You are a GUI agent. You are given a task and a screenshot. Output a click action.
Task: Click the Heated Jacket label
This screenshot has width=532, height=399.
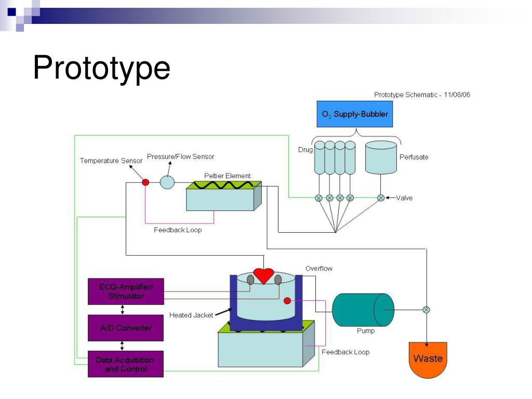(191, 315)
